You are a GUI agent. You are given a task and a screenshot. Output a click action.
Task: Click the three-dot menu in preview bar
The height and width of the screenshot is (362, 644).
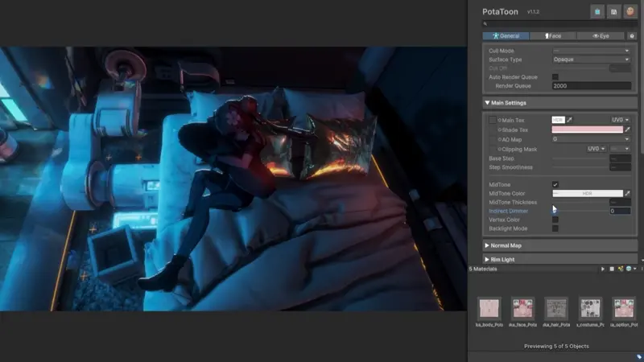pos(642,269)
